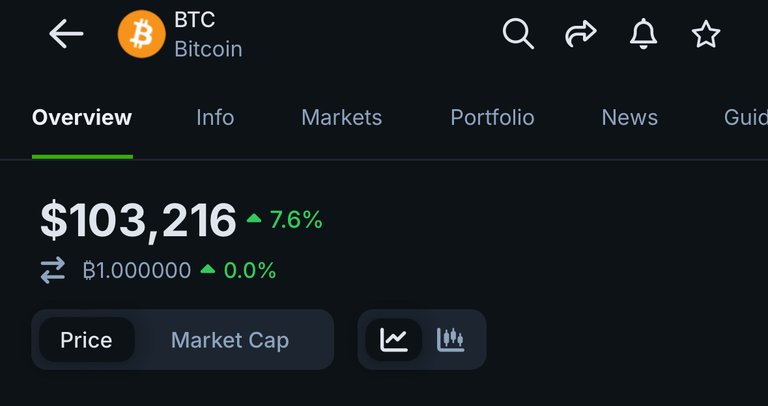Tap the ₿1.000000 conversion value
The image size is (768, 406).
pos(137,270)
